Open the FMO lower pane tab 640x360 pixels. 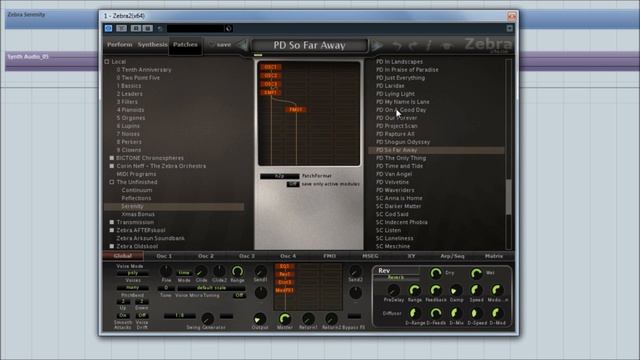pos(329,256)
